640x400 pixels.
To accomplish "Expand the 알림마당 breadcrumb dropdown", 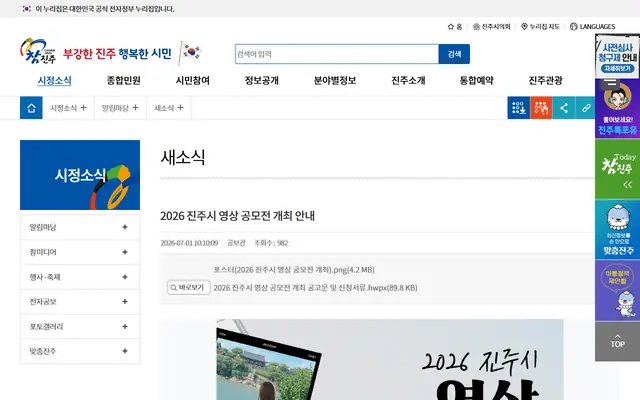I will [120, 108].
